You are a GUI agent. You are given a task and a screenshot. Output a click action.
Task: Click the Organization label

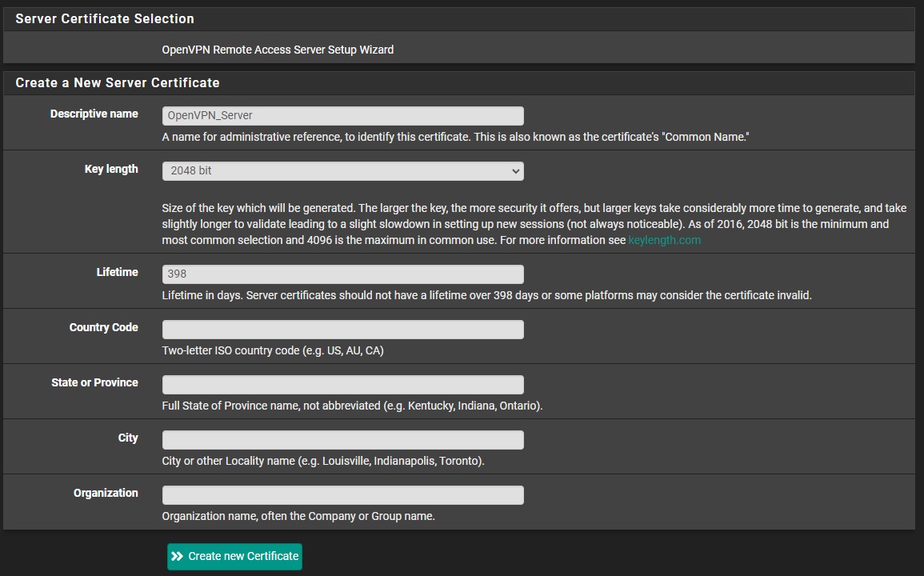tap(106, 493)
